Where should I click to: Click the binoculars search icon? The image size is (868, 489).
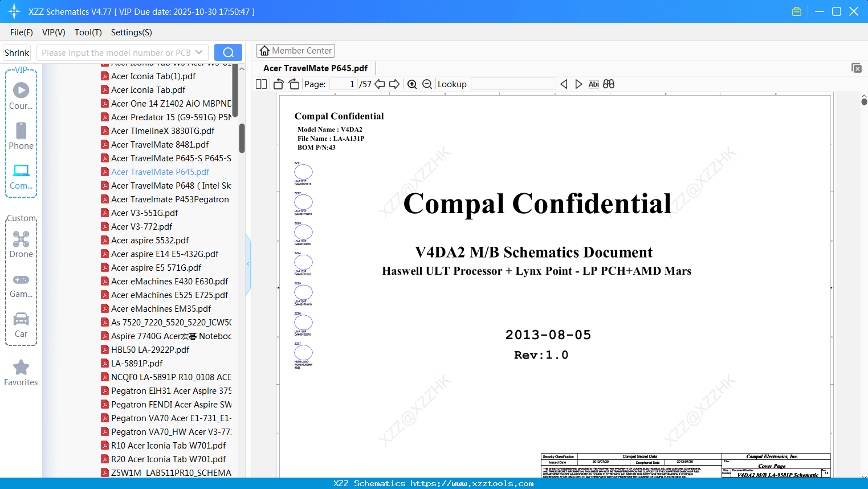pyautogui.click(x=609, y=84)
